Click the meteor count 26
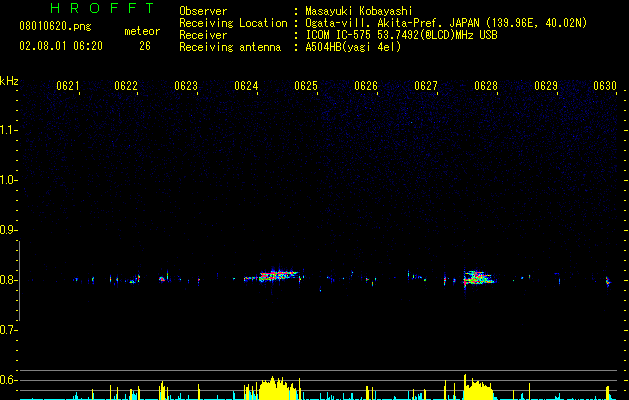The width and height of the screenshot is (629, 400). click(x=145, y=46)
